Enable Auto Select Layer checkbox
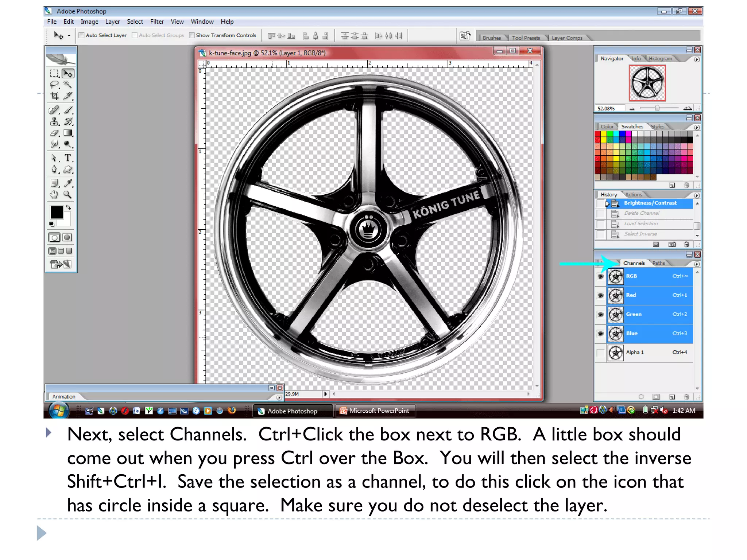 (82, 35)
